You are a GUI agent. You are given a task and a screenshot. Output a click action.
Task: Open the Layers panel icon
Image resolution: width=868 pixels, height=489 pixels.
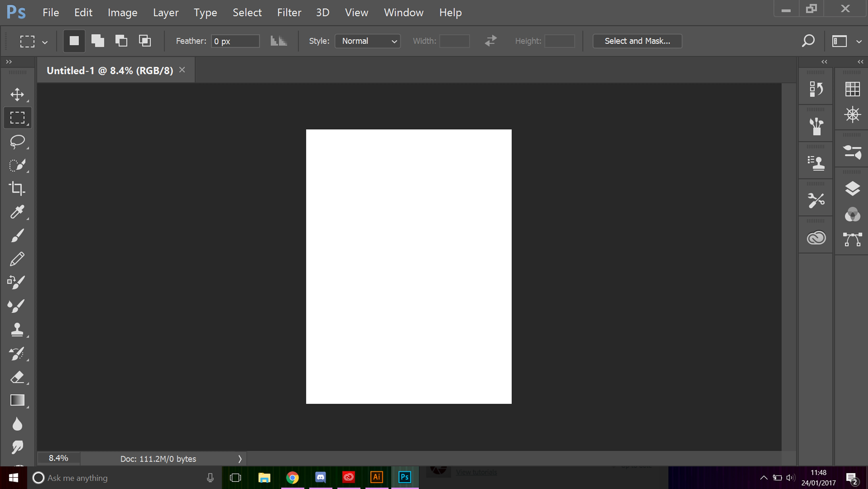852,188
